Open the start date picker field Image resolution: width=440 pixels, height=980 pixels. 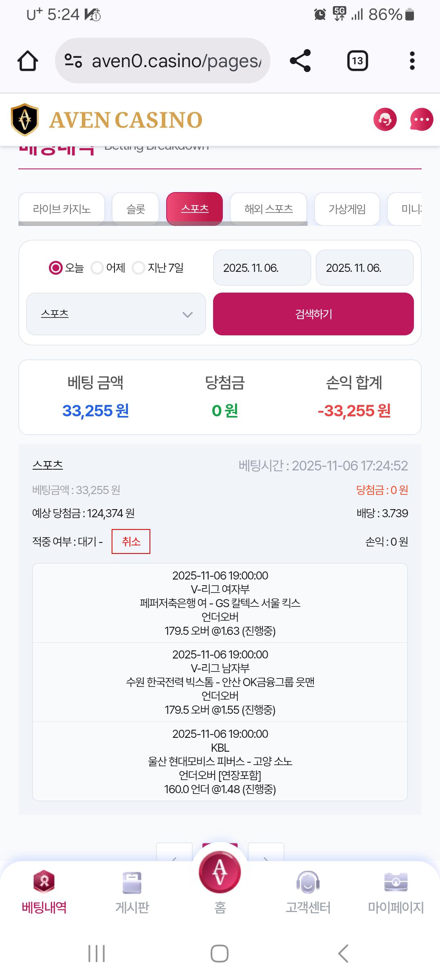tap(262, 268)
